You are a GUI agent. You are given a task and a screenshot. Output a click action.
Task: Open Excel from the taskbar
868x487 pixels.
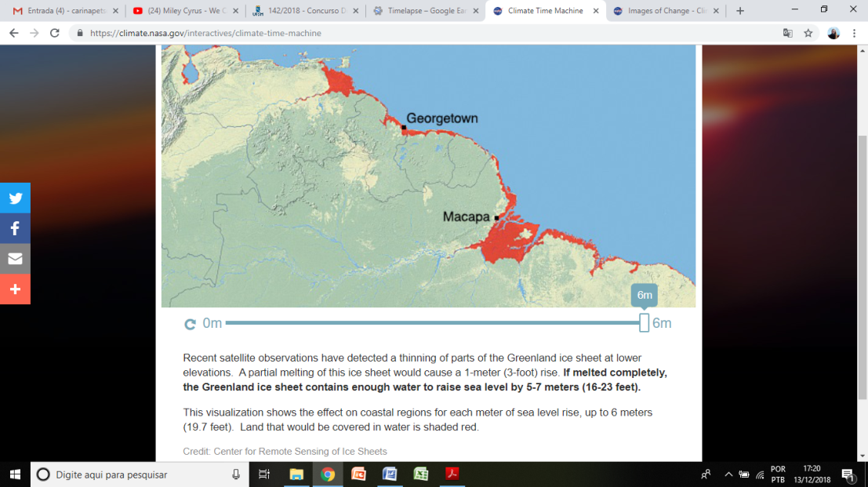[x=421, y=474]
